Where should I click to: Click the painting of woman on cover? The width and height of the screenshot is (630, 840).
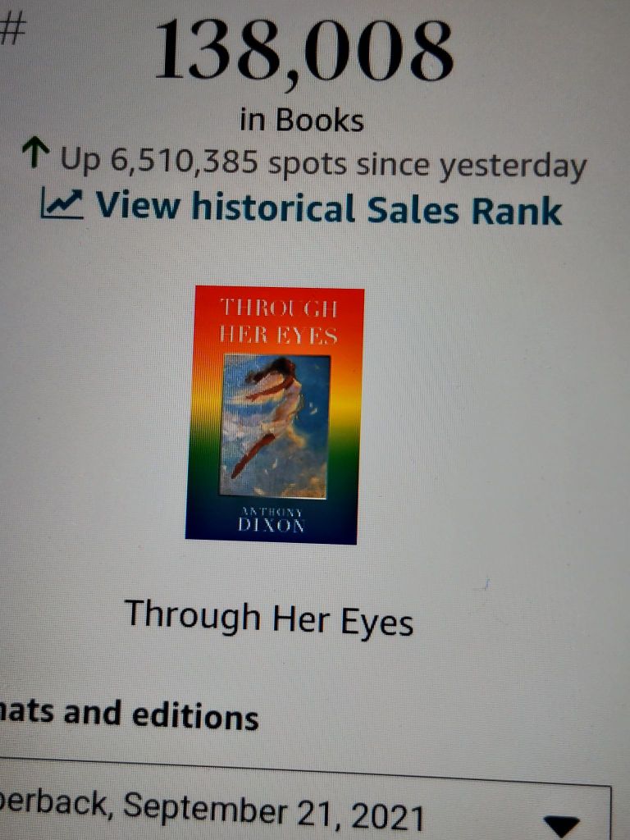click(275, 426)
